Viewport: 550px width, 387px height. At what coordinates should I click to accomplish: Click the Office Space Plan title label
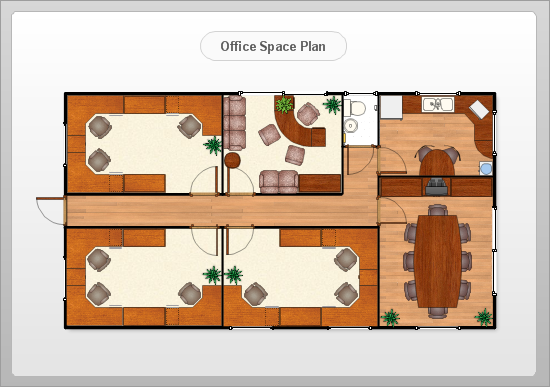pyautogui.click(x=273, y=46)
